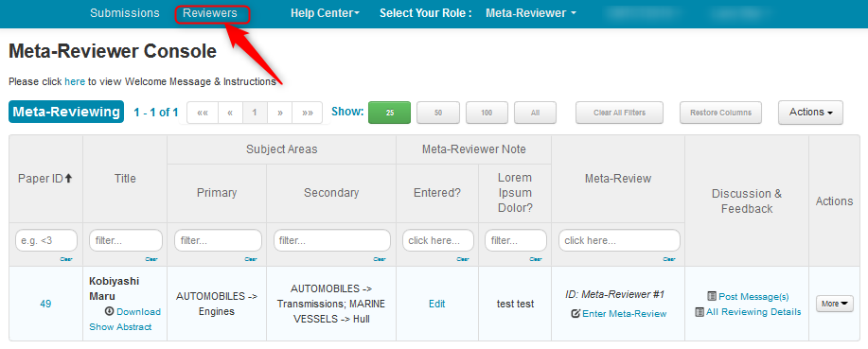868x349 pixels.
Task: Clear the Paper ID filter
Action: tap(66, 259)
